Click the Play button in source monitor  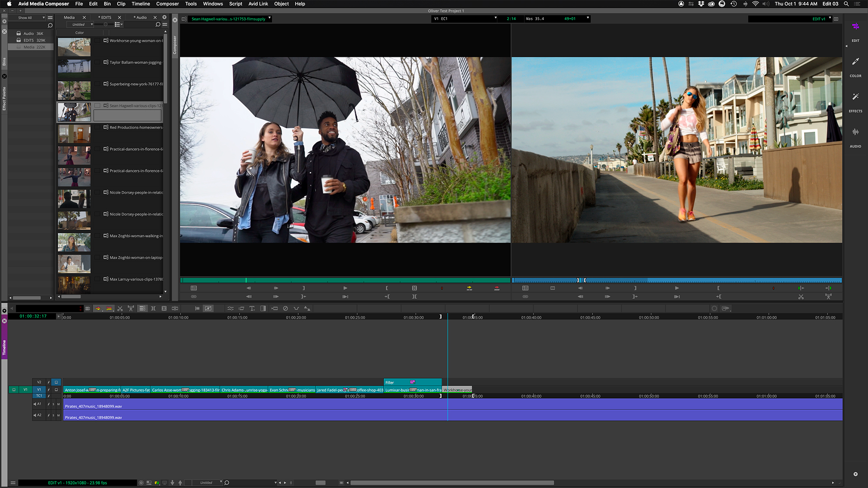345,288
